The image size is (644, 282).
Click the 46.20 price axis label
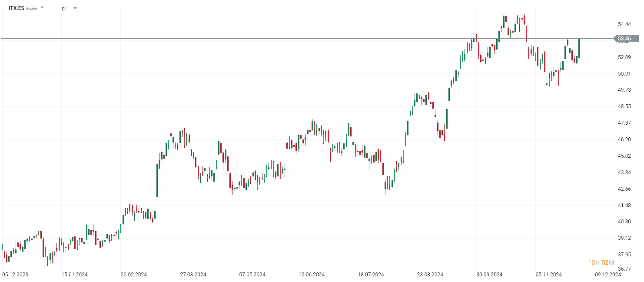624,139
